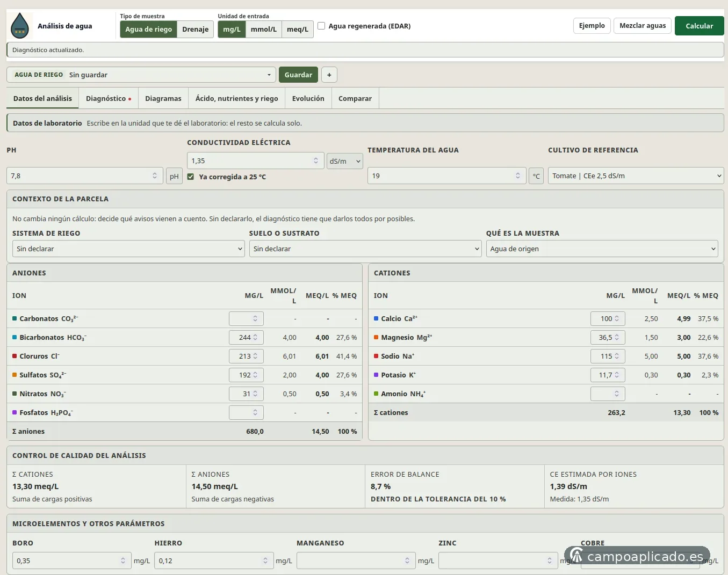This screenshot has width=728, height=575.
Task: Click the pH value stepper arrows
Action: [155, 176]
